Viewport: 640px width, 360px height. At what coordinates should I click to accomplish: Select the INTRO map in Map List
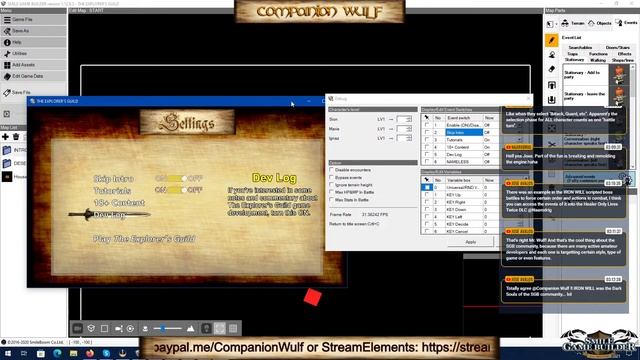point(14,150)
